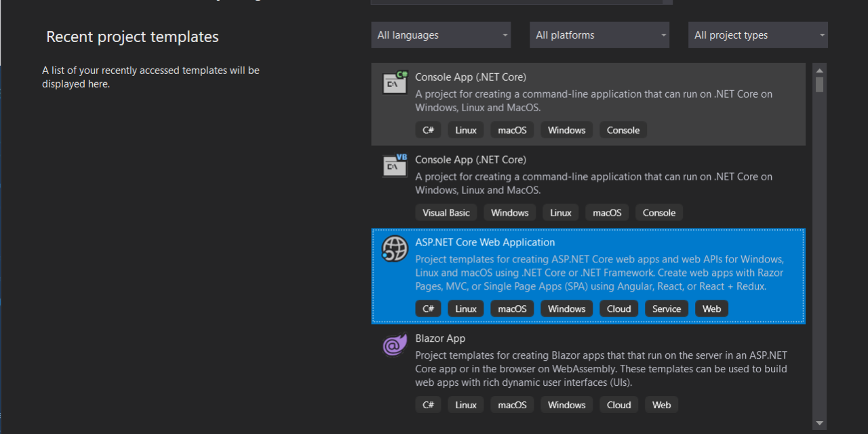868x434 pixels.
Task: Click the Console tag on the Visual Basic template
Action: (658, 212)
